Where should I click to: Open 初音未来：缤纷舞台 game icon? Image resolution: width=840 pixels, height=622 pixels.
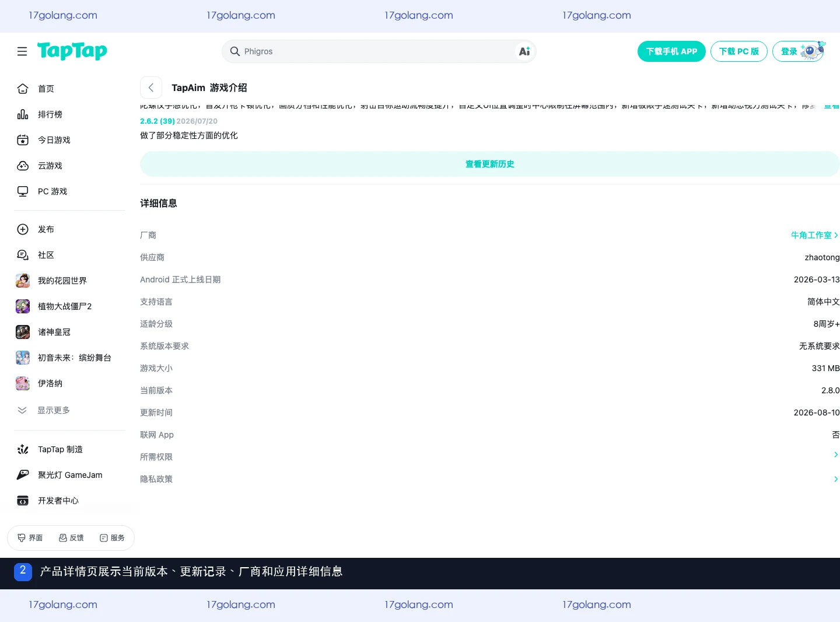[x=23, y=358]
